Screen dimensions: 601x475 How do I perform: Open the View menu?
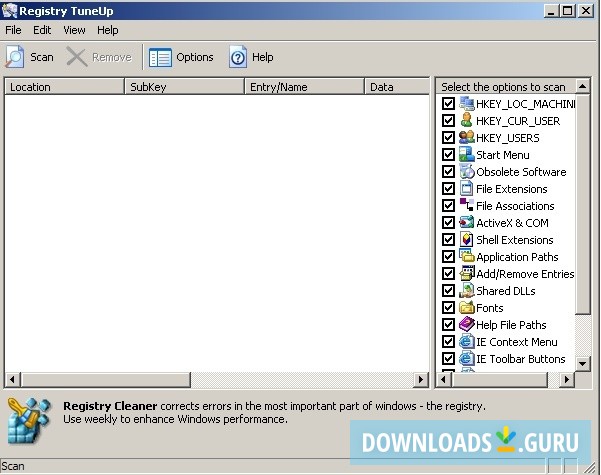[74, 30]
